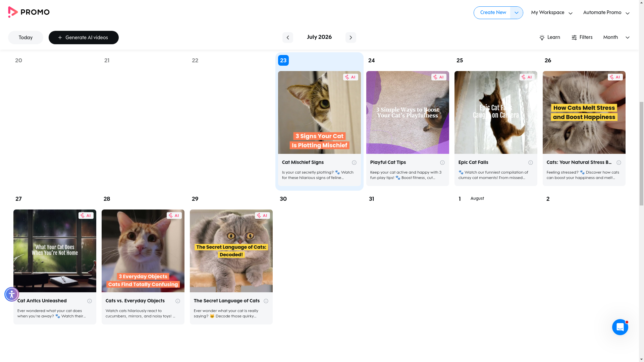This screenshot has height=362, width=644.
Task: Change the Month view dropdown
Action: [x=616, y=38]
